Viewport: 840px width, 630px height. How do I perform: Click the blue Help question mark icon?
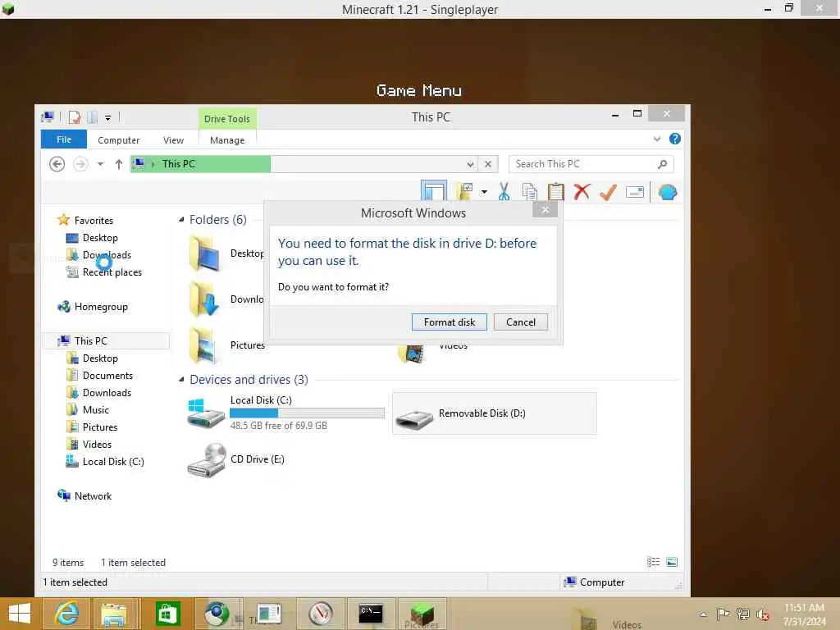click(675, 139)
